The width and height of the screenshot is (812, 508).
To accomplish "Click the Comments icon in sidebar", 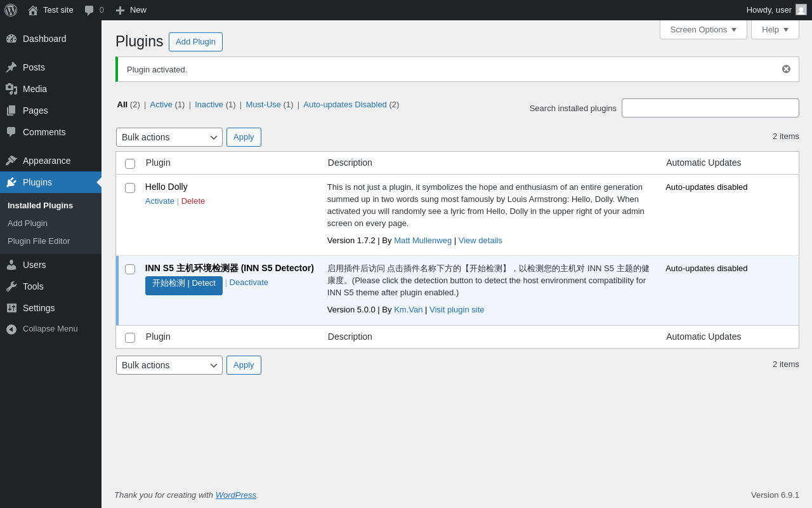I will [11, 132].
